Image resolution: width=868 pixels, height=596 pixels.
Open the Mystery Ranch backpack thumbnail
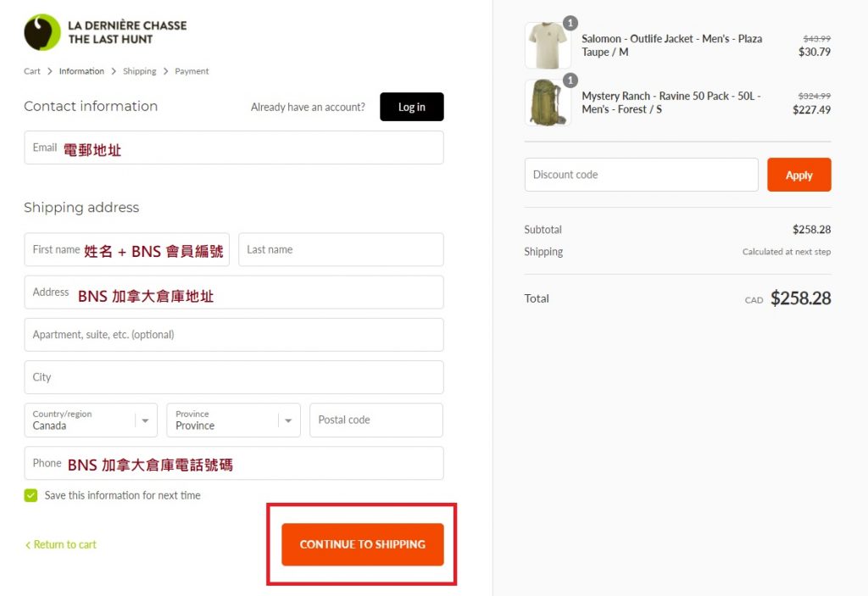click(547, 103)
